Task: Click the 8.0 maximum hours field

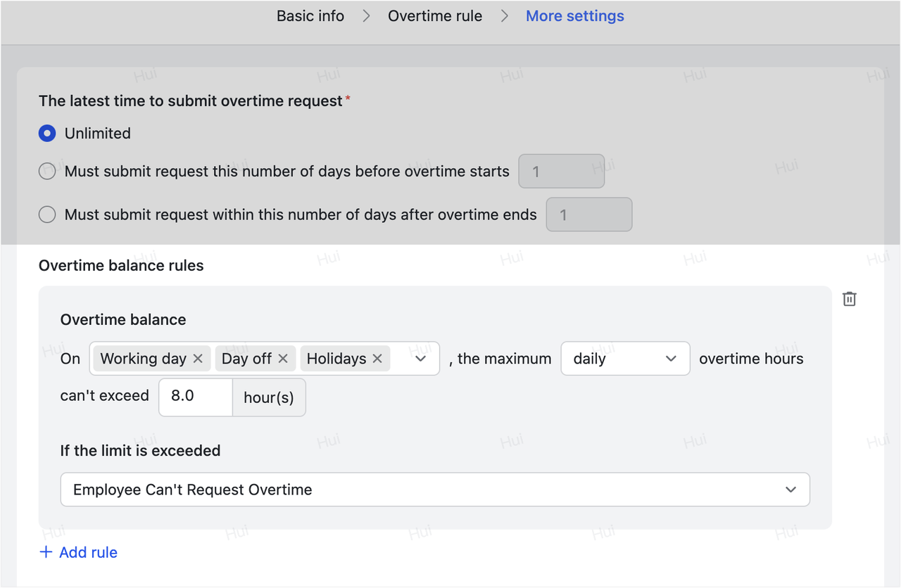Action: tap(196, 396)
